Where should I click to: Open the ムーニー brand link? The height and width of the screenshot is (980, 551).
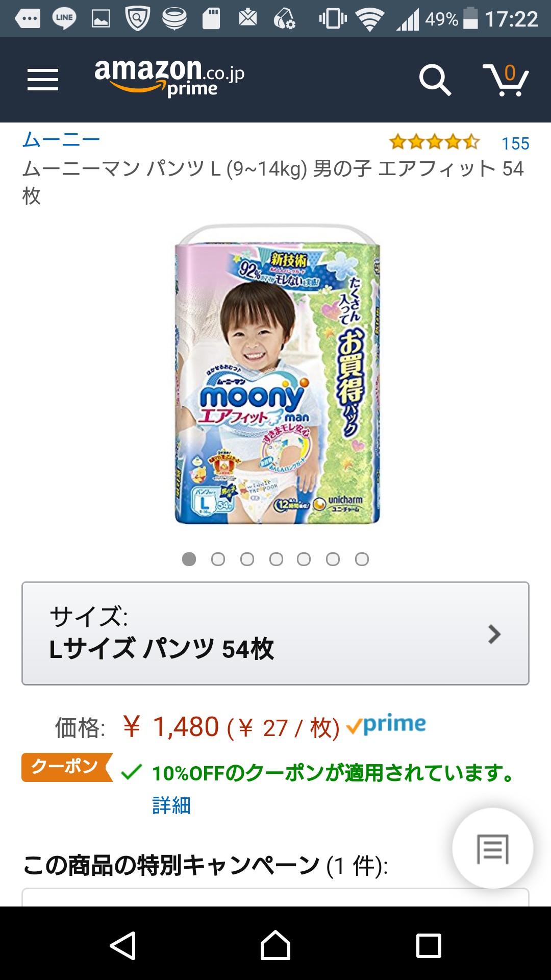coord(61,139)
